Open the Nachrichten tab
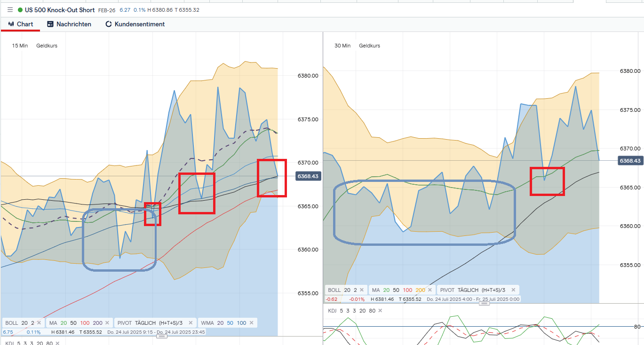 coord(69,24)
